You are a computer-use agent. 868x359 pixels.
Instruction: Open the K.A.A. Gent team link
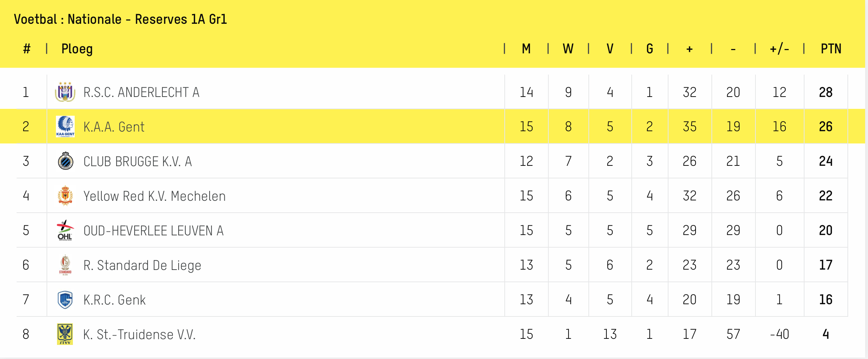pyautogui.click(x=114, y=127)
